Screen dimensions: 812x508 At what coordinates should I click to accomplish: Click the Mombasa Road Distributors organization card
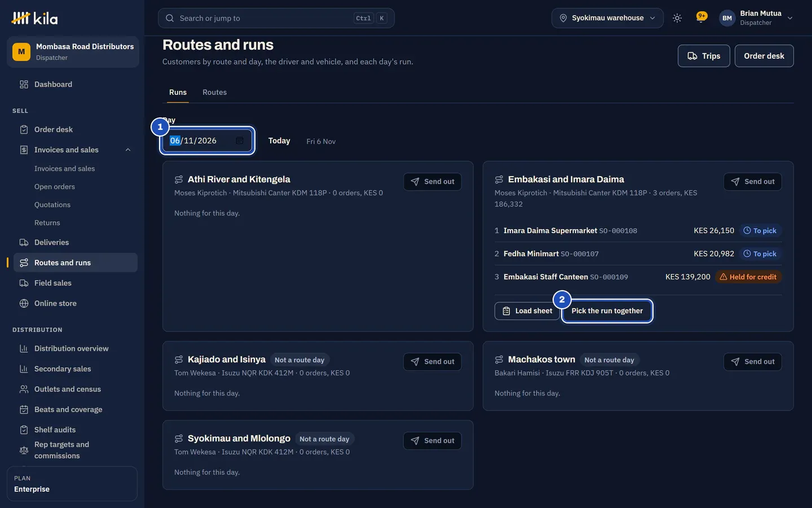coord(73,52)
